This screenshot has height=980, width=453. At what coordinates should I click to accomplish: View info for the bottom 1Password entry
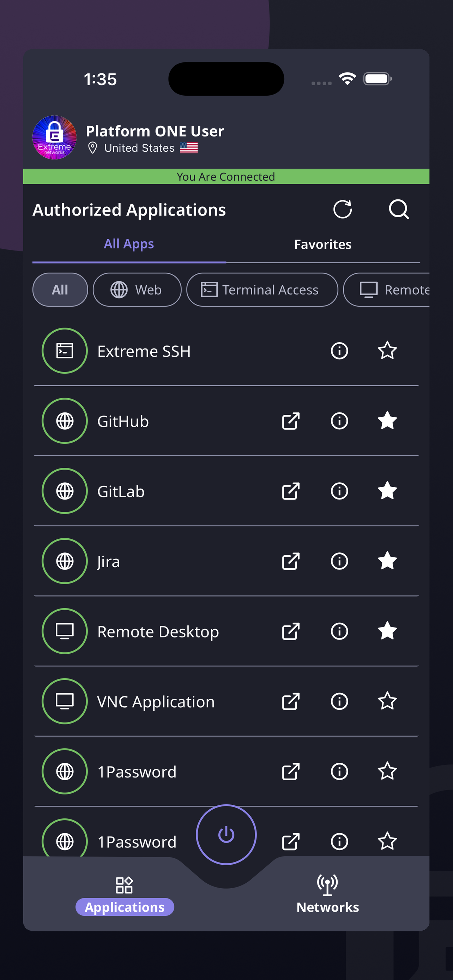[x=339, y=841]
